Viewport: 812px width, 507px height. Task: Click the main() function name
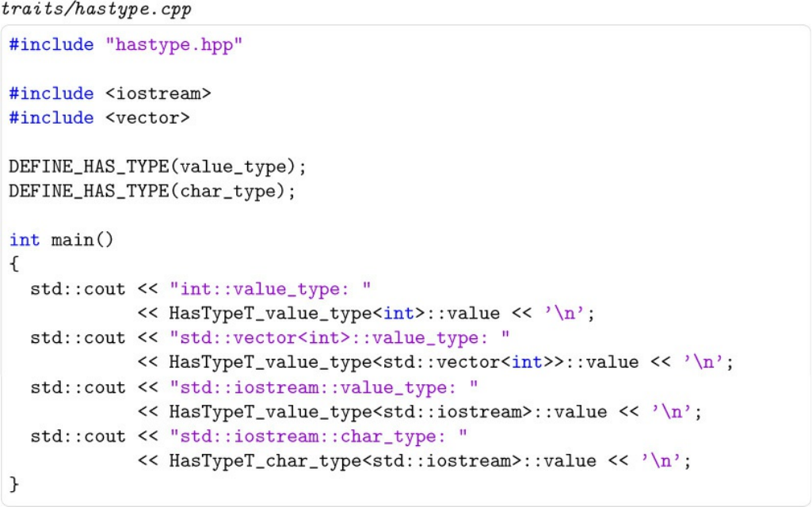(82, 240)
